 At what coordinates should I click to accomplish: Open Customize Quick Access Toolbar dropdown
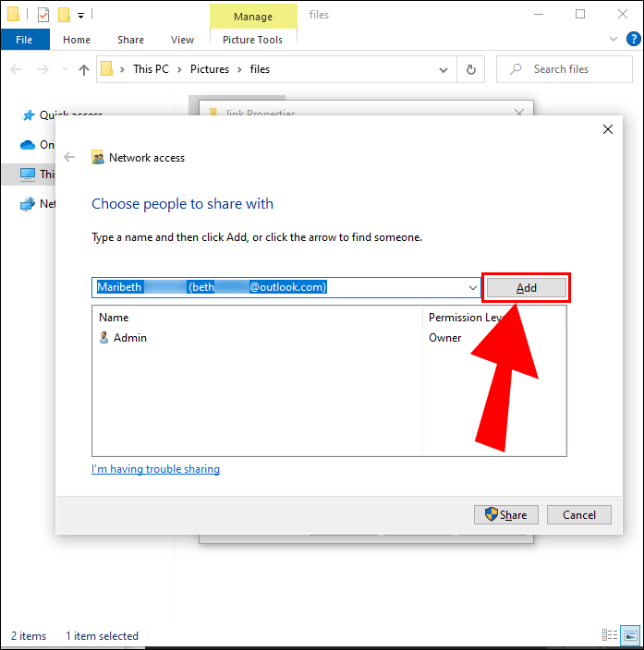(x=81, y=16)
